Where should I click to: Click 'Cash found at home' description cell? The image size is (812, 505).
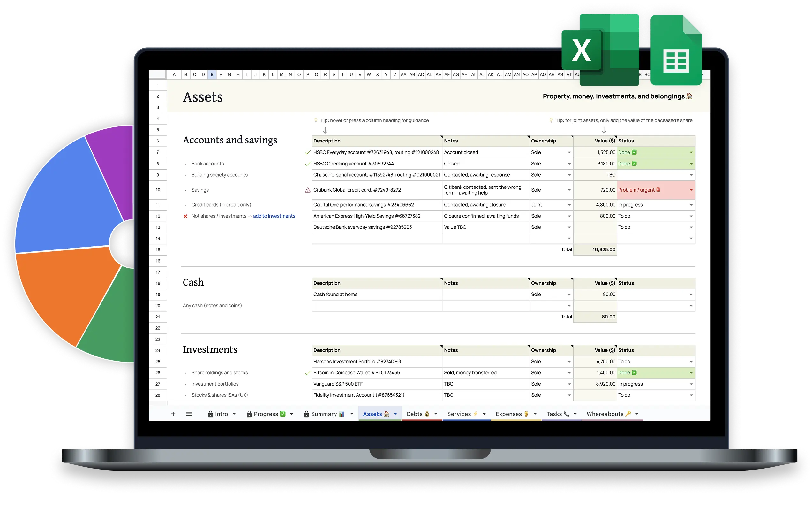pyautogui.click(x=377, y=295)
